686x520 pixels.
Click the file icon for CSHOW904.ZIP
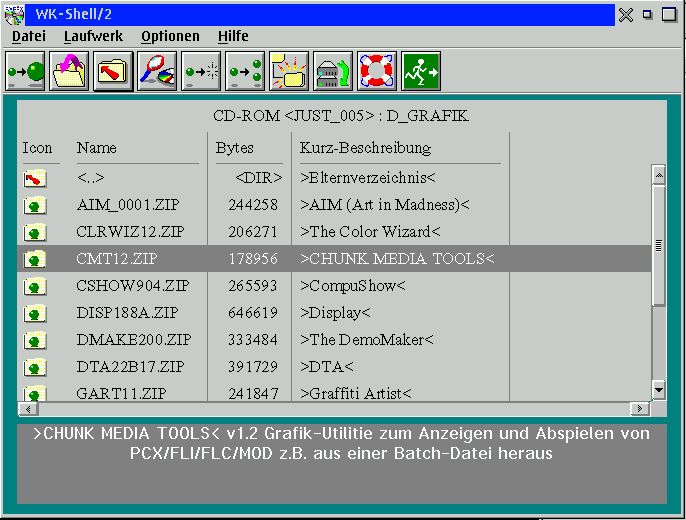point(35,286)
